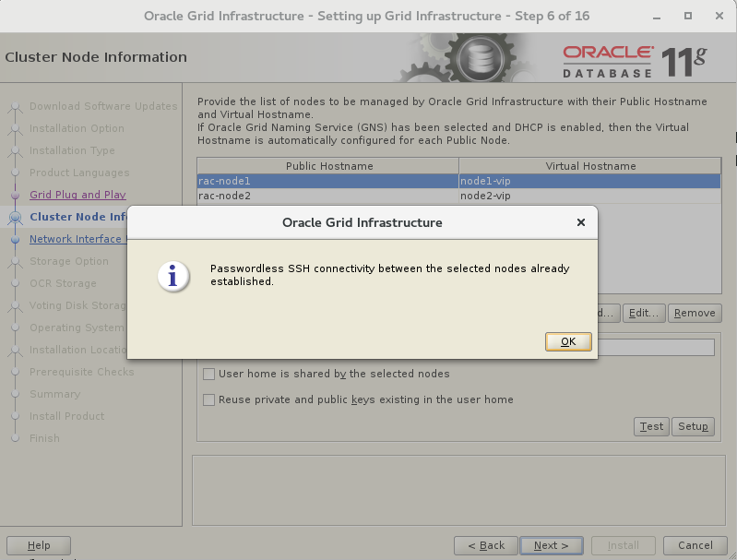Click the password input field behind the dialog

point(656,348)
